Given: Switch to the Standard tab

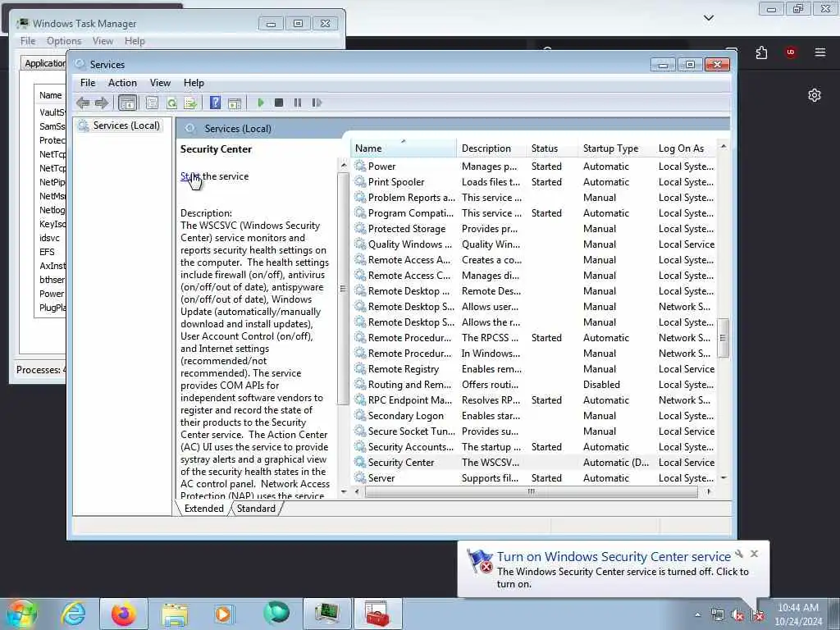Looking at the screenshot, I should (256, 509).
